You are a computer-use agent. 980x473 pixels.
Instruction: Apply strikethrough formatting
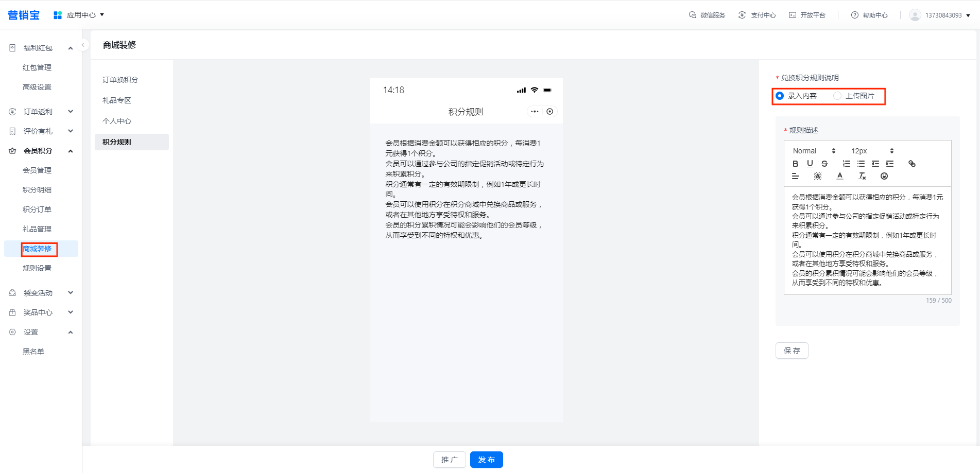[824, 164]
